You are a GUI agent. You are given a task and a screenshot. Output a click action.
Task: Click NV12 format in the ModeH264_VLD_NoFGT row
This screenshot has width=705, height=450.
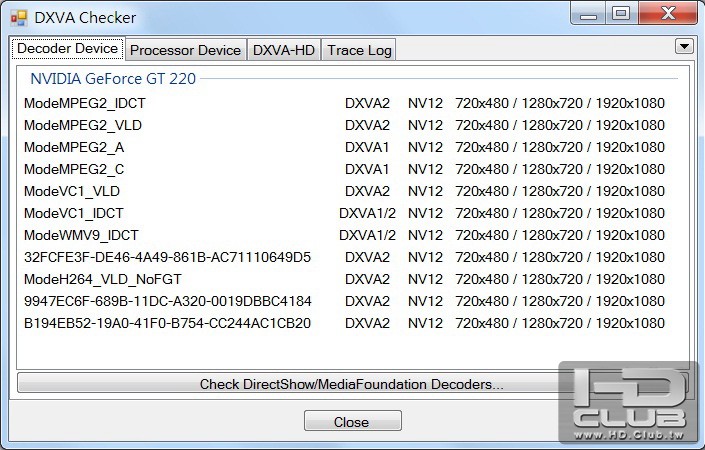click(425, 280)
